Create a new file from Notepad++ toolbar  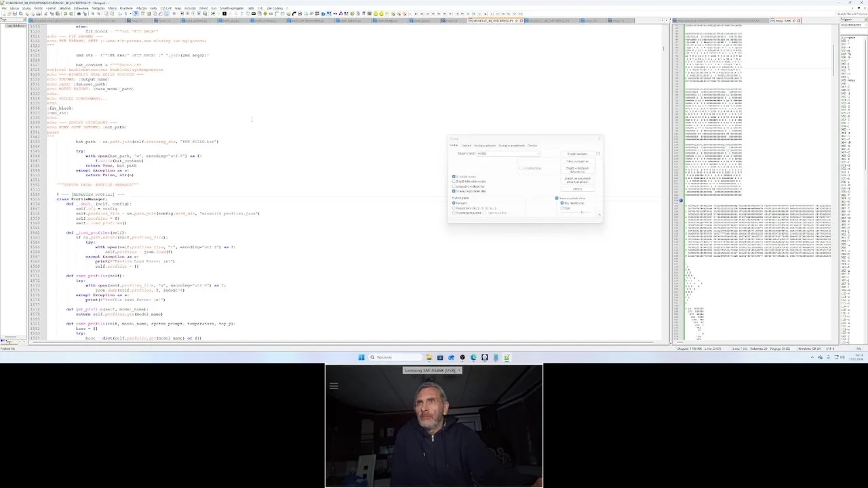pos(4,14)
